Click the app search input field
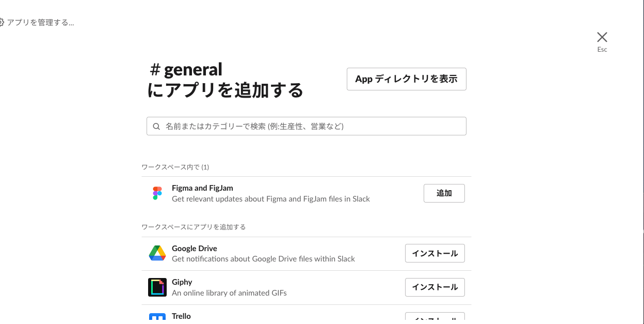 pyautogui.click(x=306, y=126)
